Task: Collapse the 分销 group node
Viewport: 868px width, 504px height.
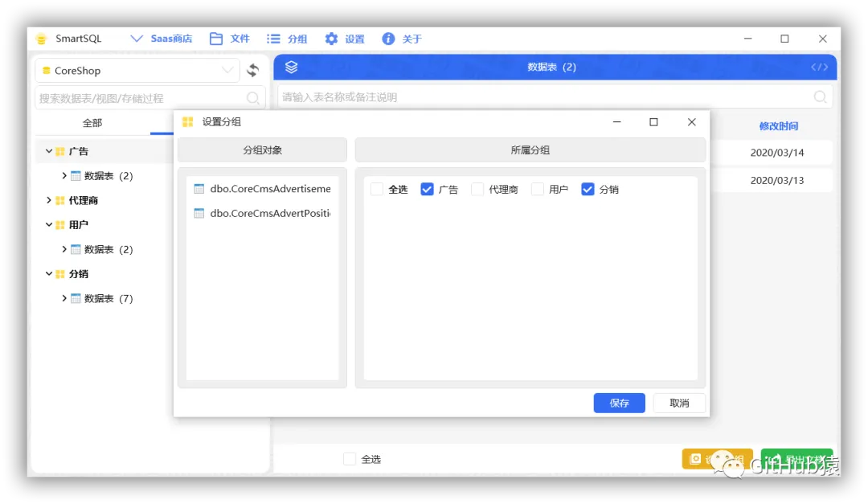Action: click(49, 273)
